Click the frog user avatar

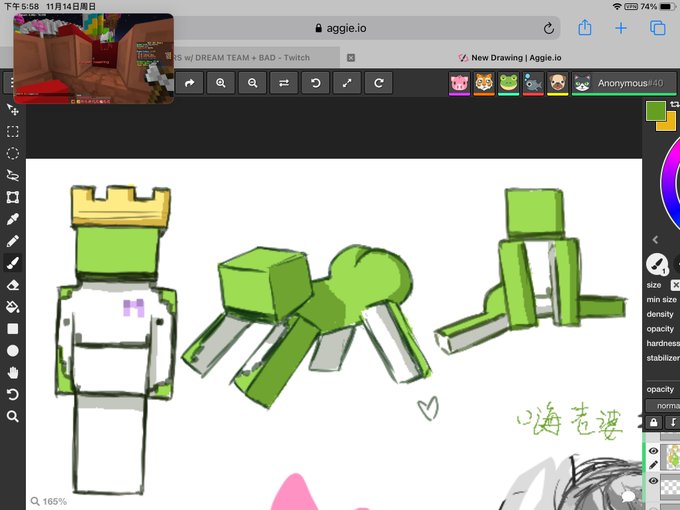click(x=509, y=83)
